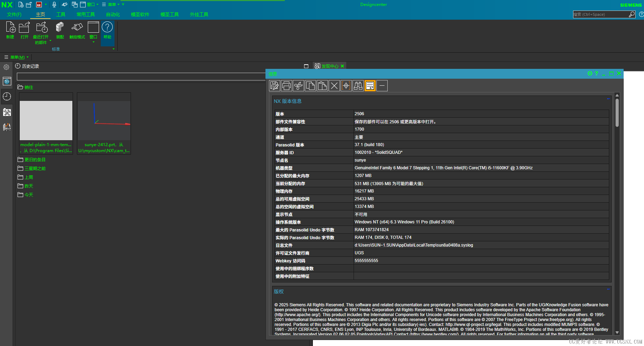Image resolution: width=644 pixels, height=346 pixels.
Task: Click the Save As icon in 信息 window
Action: coord(274,86)
